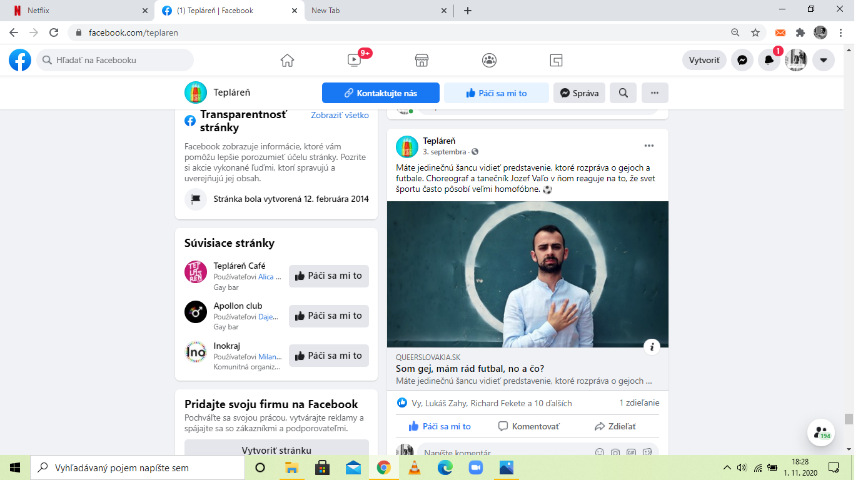The height and width of the screenshot is (495, 868).
Task: Open Marketplace icon in top navigation
Action: [x=421, y=60]
